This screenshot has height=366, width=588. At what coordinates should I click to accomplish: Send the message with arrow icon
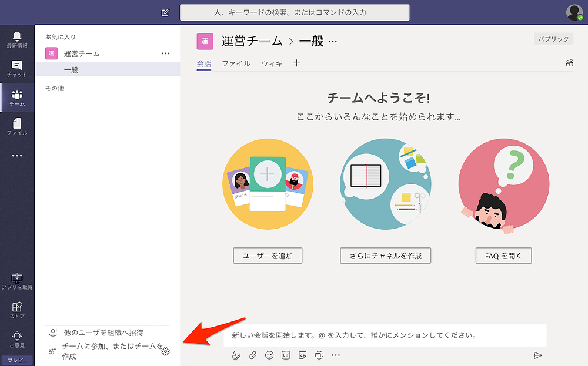point(538,355)
